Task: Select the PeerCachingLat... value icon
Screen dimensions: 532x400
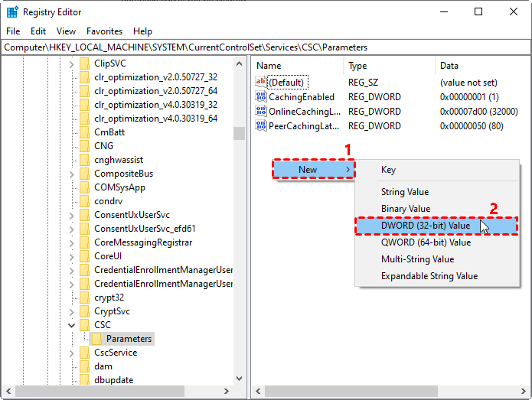Action: (x=261, y=126)
